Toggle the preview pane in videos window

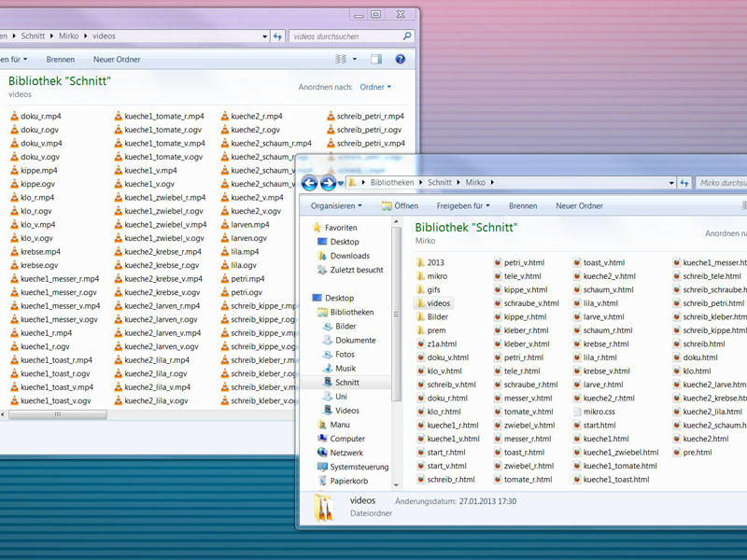tap(375, 59)
